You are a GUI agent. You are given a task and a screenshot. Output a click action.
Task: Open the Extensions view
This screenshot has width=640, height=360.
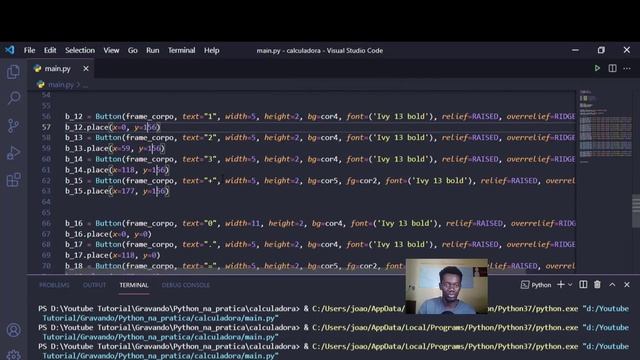[x=13, y=180]
